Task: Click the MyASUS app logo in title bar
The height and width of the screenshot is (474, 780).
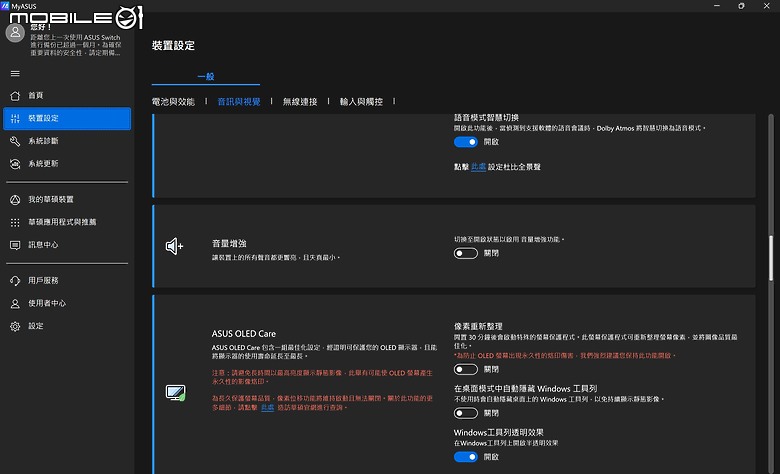Action: coord(5,6)
